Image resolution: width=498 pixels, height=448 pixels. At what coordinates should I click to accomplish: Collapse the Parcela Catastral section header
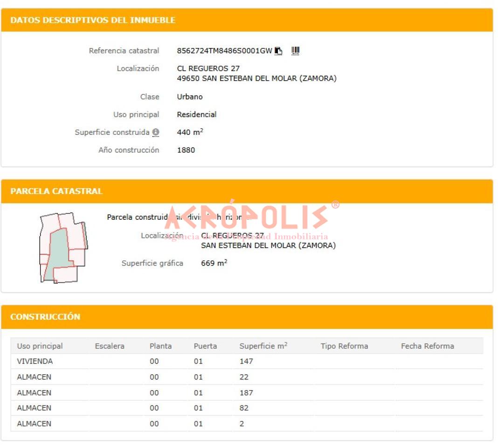[x=56, y=191]
